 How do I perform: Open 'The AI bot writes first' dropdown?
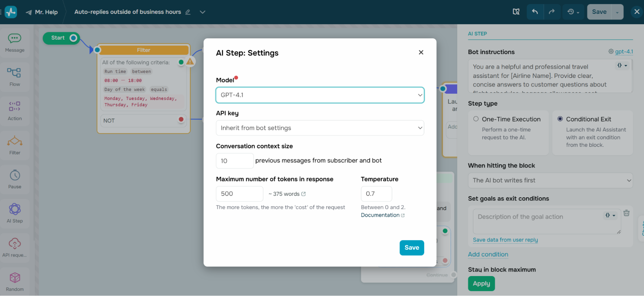tap(550, 180)
